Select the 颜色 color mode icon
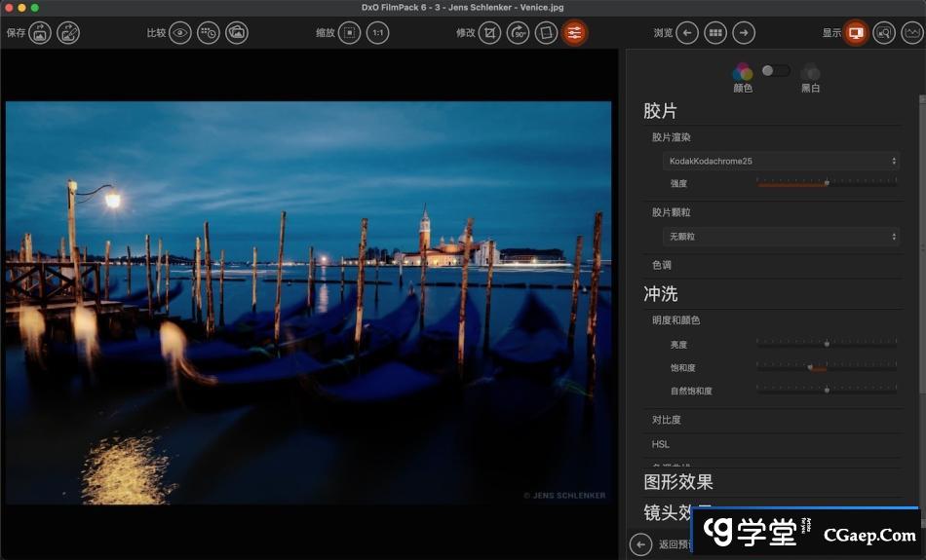Viewport: 926px width, 560px height. pos(743,72)
